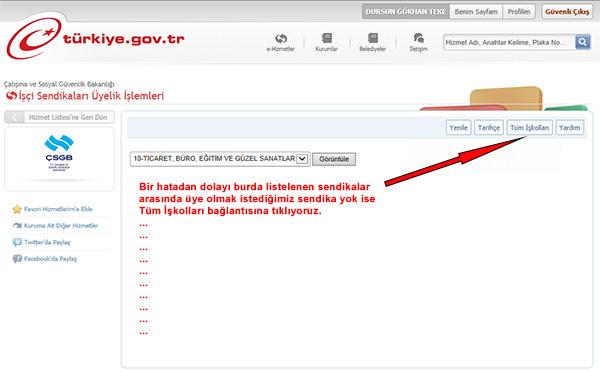The height and width of the screenshot is (372, 600).
Task: Click the Tüm İşkolları button
Action: click(530, 127)
